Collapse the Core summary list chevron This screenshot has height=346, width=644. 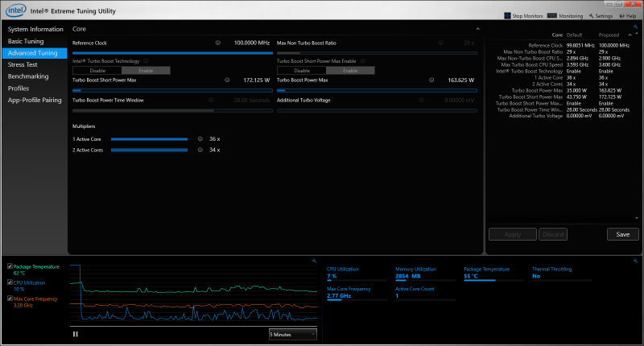(630, 35)
